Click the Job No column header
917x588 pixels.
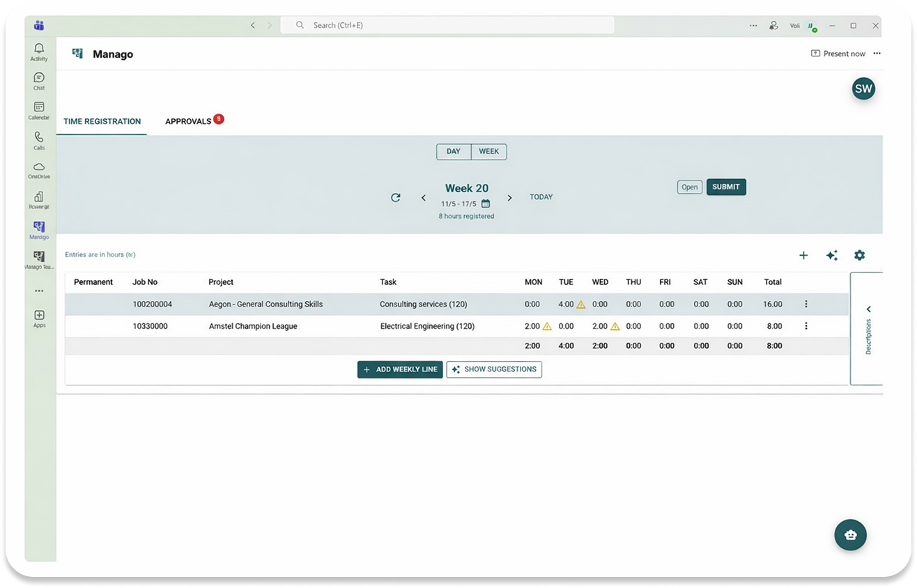pos(145,282)
